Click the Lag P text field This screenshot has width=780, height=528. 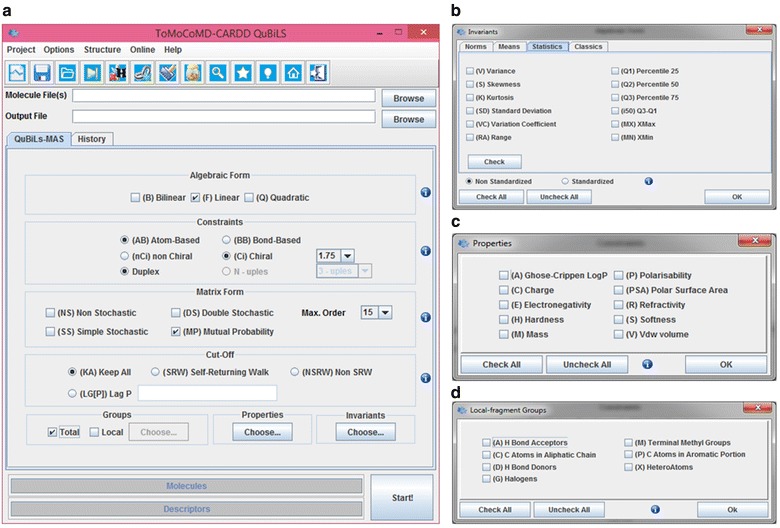tap(207, 393)
